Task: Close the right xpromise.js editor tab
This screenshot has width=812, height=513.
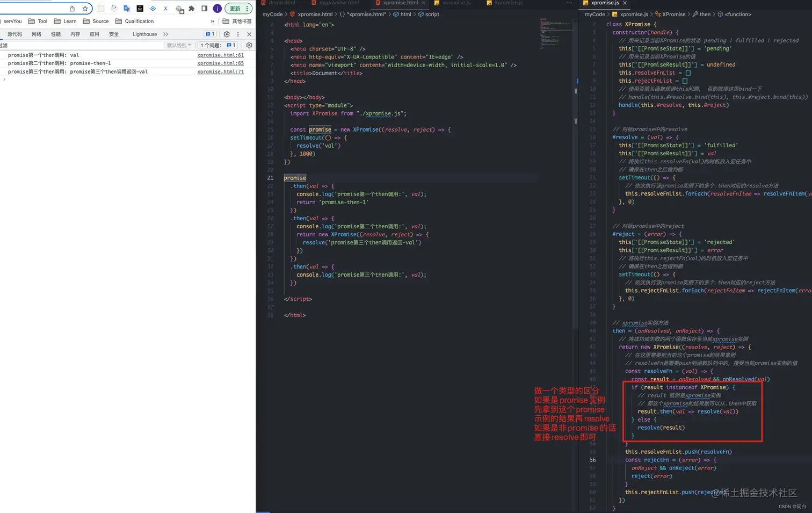Action: 625,3
